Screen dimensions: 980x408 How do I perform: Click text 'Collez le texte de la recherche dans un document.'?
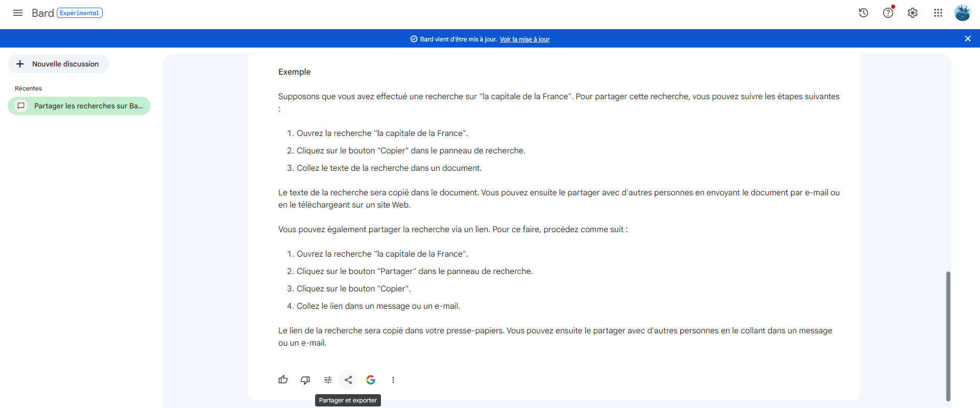click(389, 168)
